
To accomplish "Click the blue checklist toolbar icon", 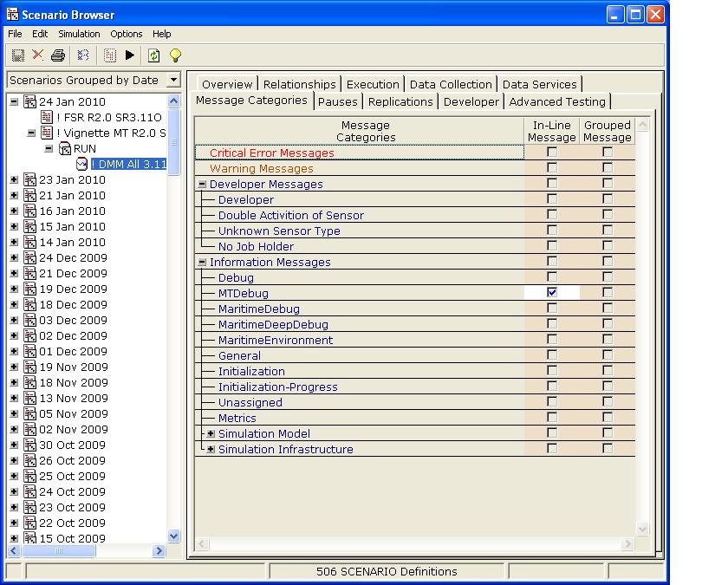I will pos(83,55).
